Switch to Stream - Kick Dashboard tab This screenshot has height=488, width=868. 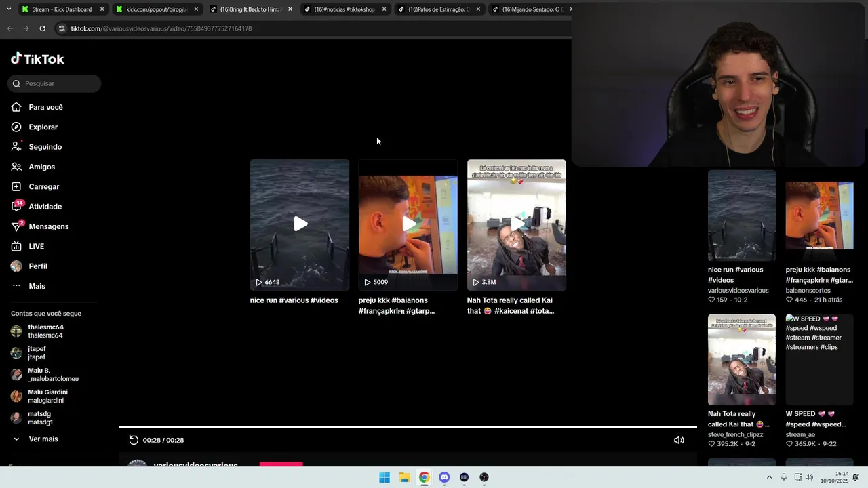coord(62,9)
